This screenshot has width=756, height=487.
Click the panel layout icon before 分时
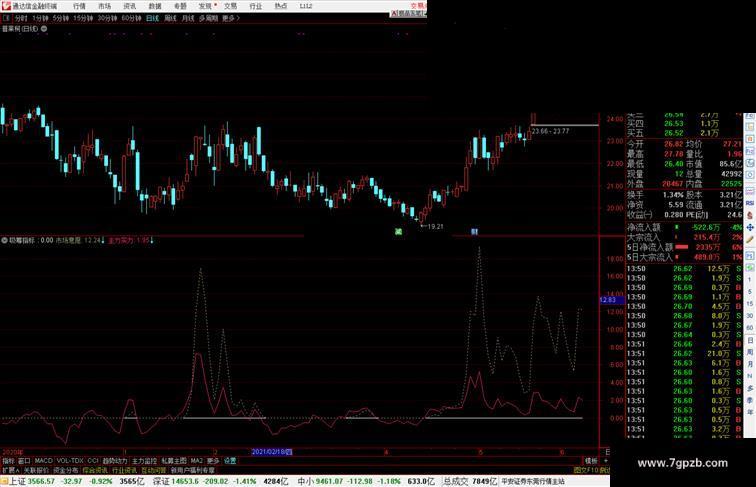point(6,18)
